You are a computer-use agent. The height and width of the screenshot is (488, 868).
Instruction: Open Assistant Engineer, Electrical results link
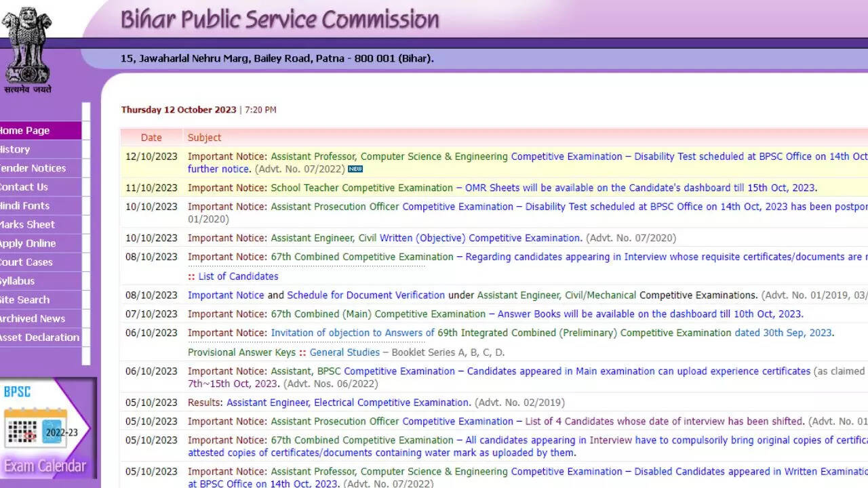(348, 403)
